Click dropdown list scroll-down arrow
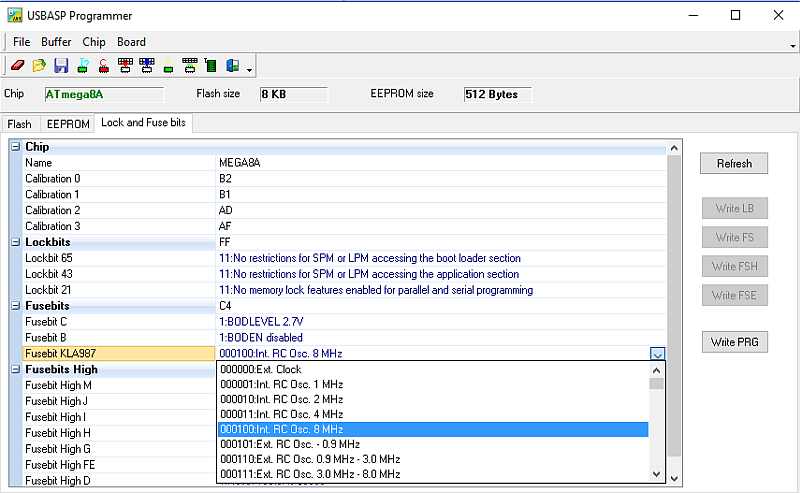Viewport: 800px width, 493px height. tap(657, 474)
